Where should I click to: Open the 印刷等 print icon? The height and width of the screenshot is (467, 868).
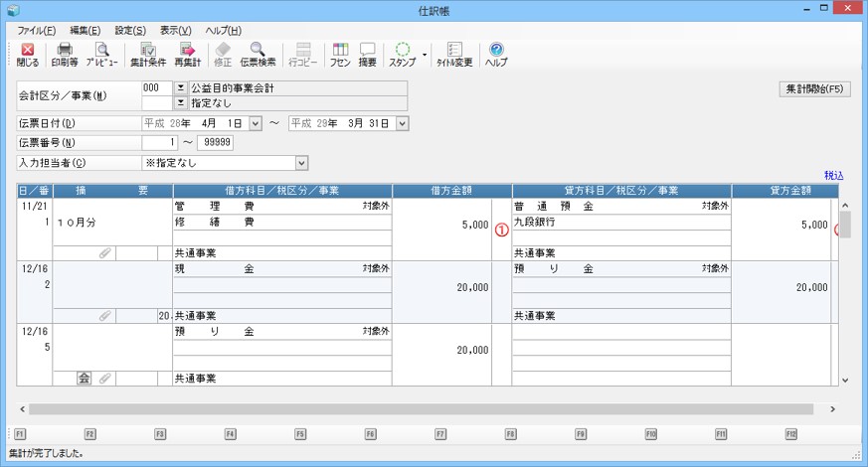click(65, 54)
